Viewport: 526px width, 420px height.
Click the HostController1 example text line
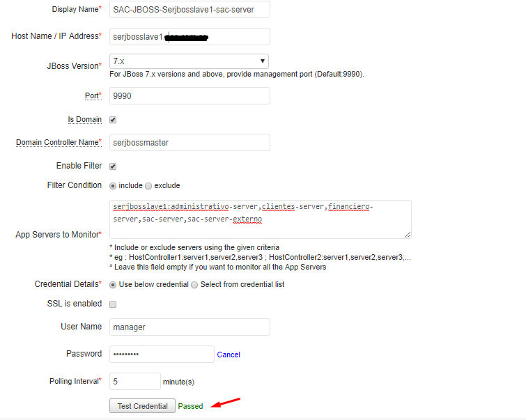coord(261,257)
